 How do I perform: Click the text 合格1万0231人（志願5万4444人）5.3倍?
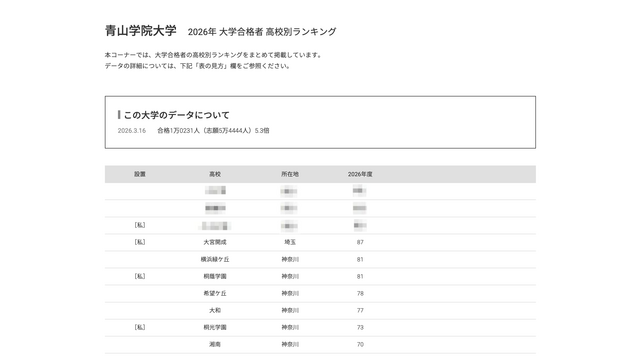click(x=213, y=131)
